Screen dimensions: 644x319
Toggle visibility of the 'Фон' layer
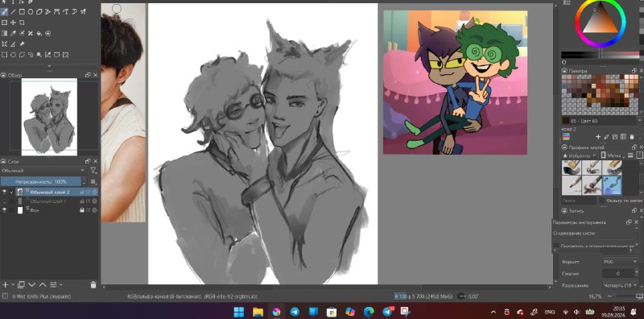[x=5, y=210]
